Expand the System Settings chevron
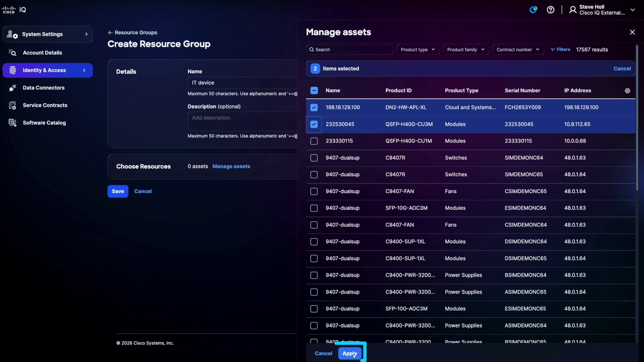 coord(86,34)
